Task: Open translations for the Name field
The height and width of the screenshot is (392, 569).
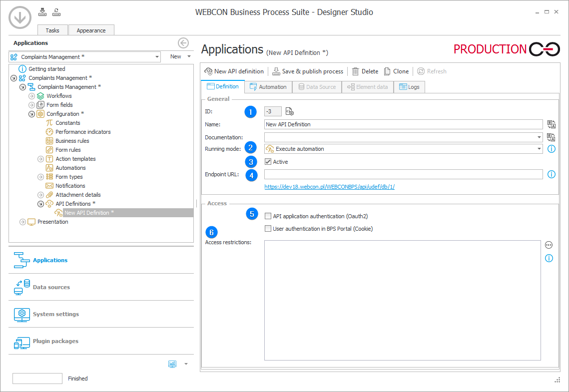Action: (551, 124)
